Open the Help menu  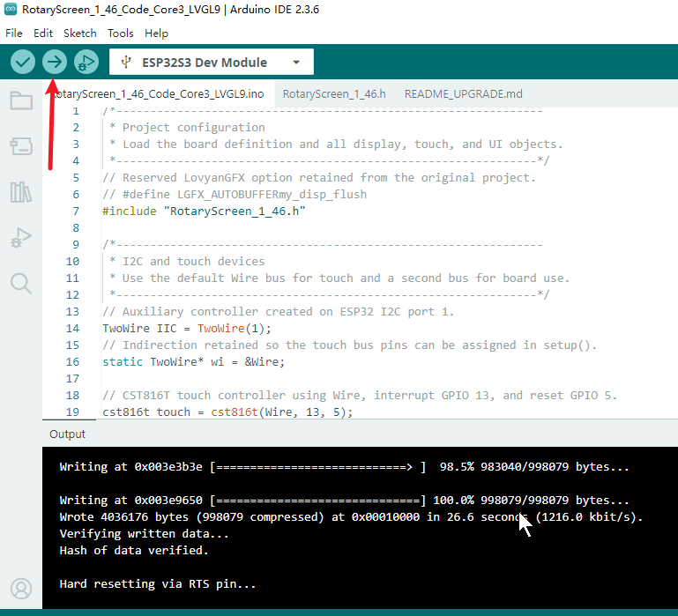156,33
